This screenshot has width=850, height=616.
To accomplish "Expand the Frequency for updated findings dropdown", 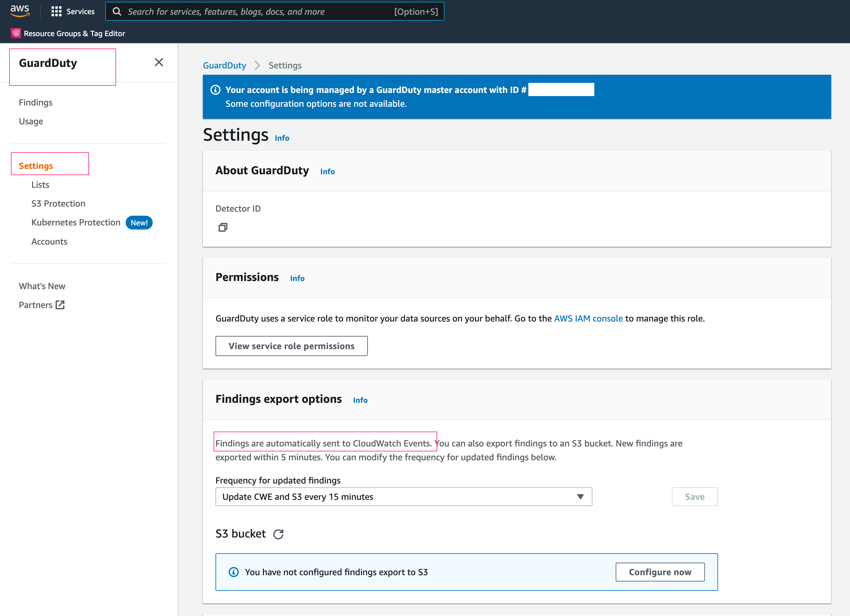I will pos(404,496).
